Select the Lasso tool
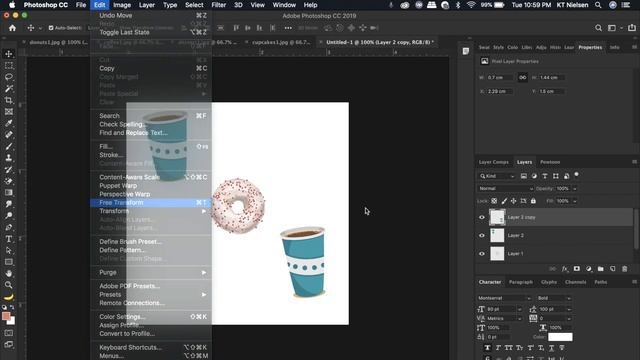This screenshot has height=360, width=640. point(9,77)
